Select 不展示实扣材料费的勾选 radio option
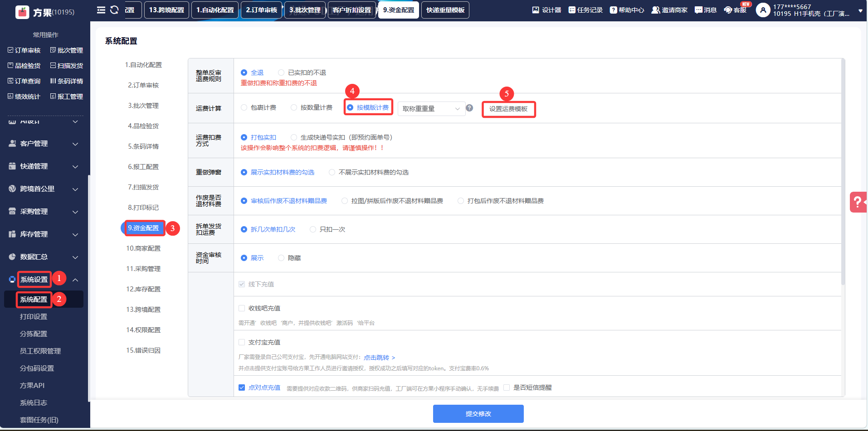The image size is (868, 431). click(332, 172)
